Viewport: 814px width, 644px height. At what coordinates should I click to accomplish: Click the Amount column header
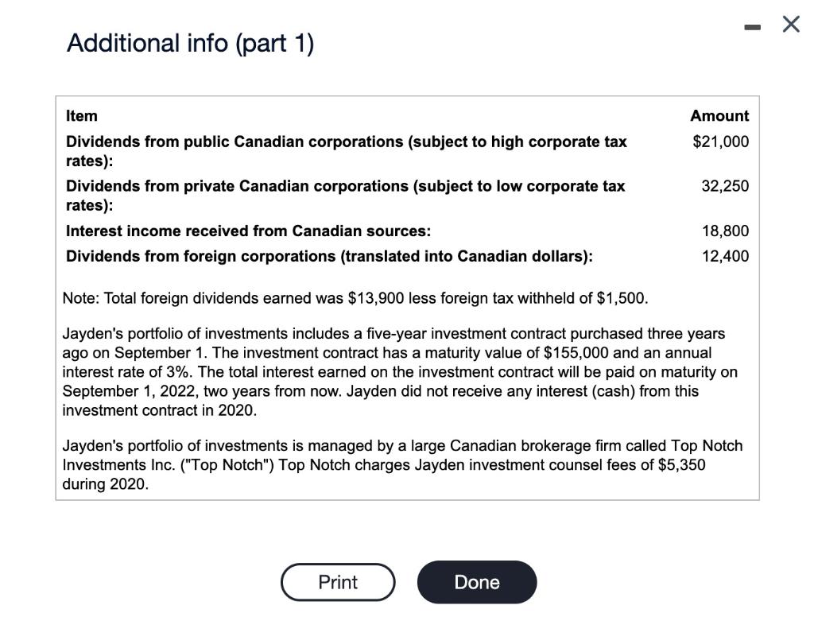(719, 115)
